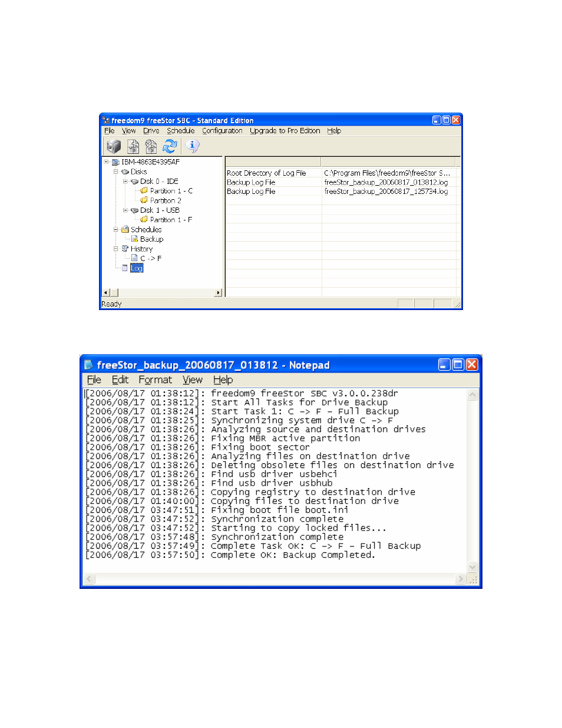The height and width of the screenshot is (728, 562).
Task: Select Disk 1 - USB in the tree
Action: pos(160,210)
